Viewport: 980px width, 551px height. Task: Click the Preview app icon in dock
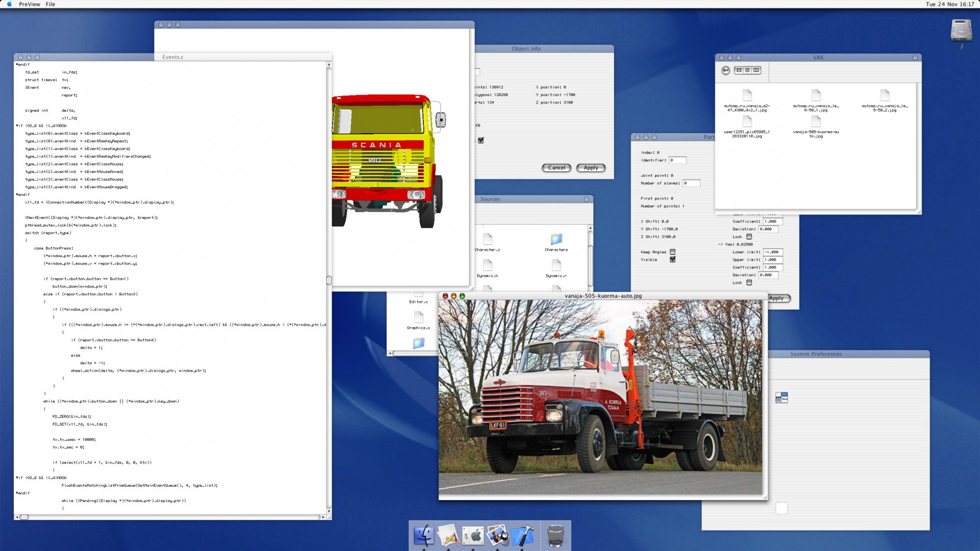(498, 535)
